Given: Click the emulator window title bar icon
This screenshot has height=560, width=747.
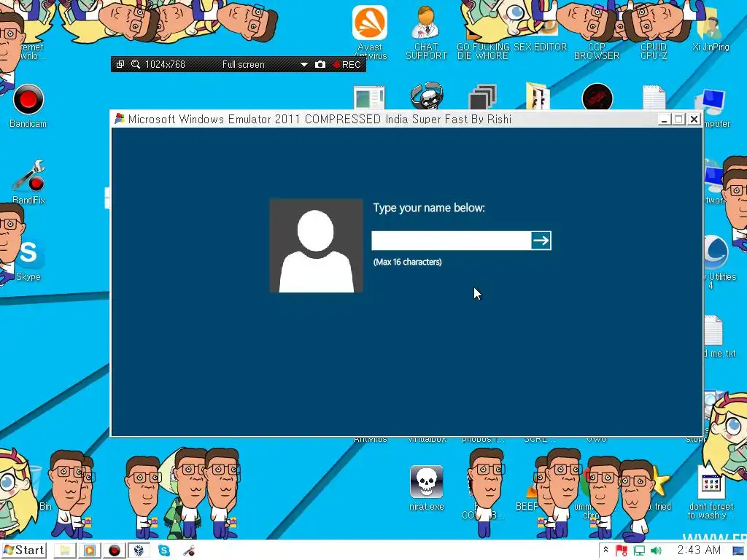Looking at the screenshot, I should 119,119.
